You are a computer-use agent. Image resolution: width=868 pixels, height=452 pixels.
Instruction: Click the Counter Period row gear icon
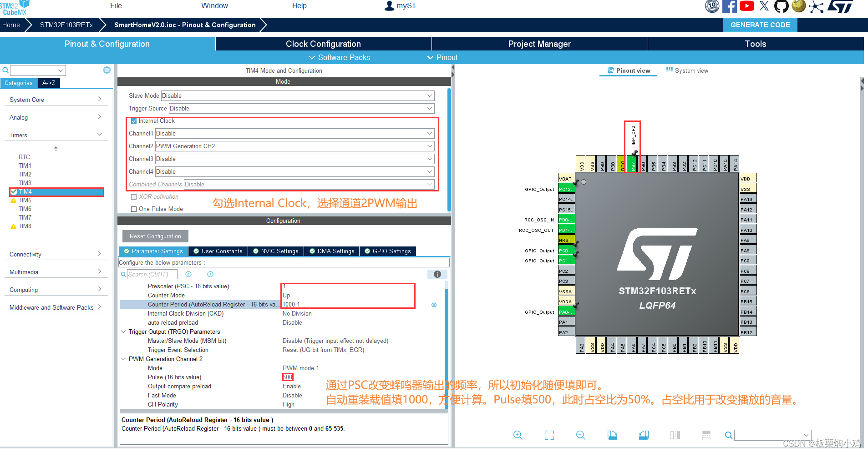point(434,305)
